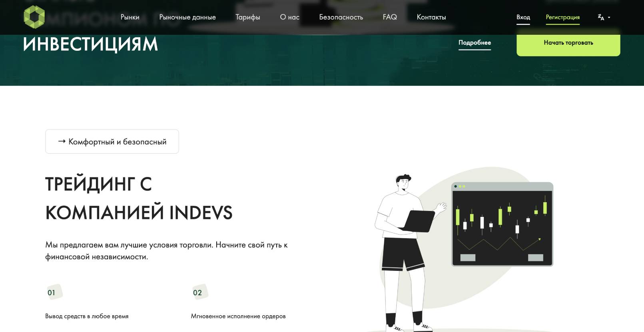This screenshot has width=644, height=332.
Task: Click text Вывод средств в любое время
Action: coord(87,316)
